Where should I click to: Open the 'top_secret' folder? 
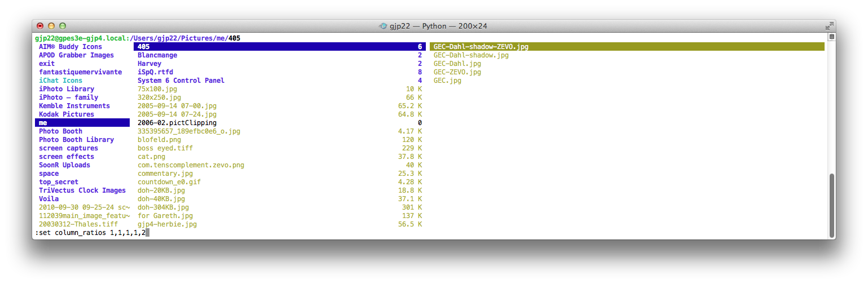tap(59, 182)
